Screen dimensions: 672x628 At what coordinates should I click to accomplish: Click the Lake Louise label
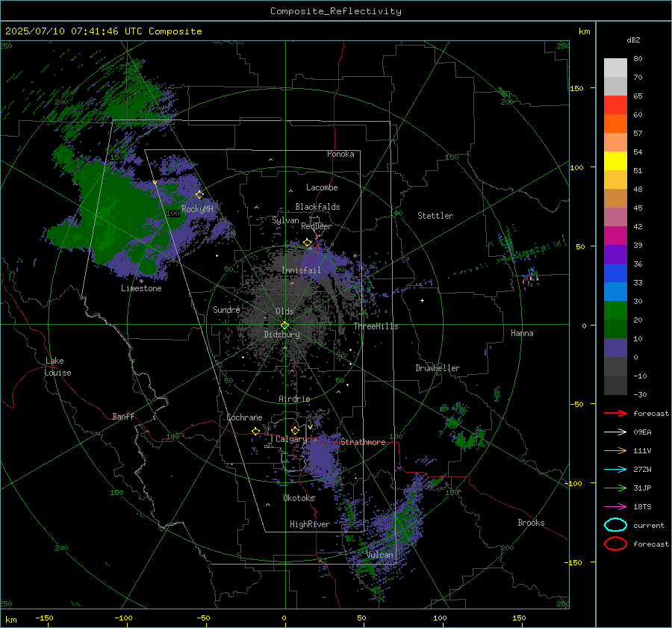pyautogui.click(x=57, y=367)
